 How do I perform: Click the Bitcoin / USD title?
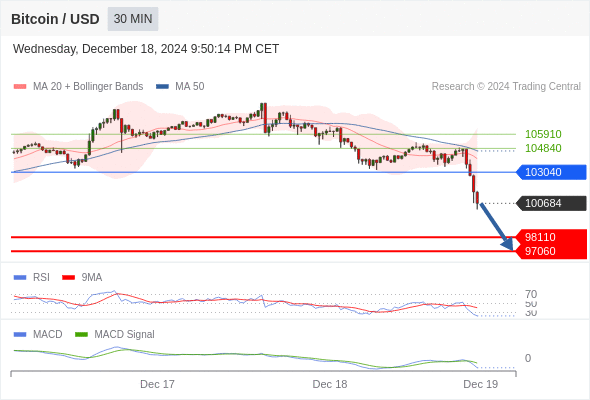point(55,19)
